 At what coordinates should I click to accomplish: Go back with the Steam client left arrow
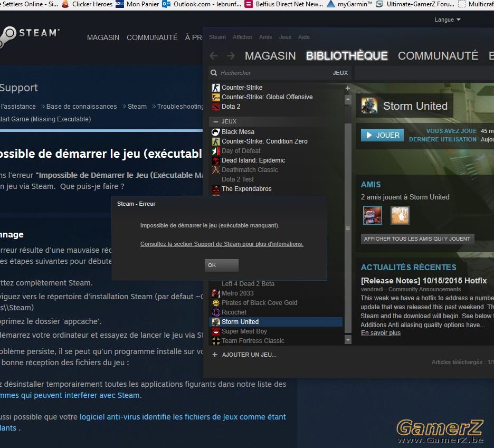pyautogui.click(x=214, y=56)
